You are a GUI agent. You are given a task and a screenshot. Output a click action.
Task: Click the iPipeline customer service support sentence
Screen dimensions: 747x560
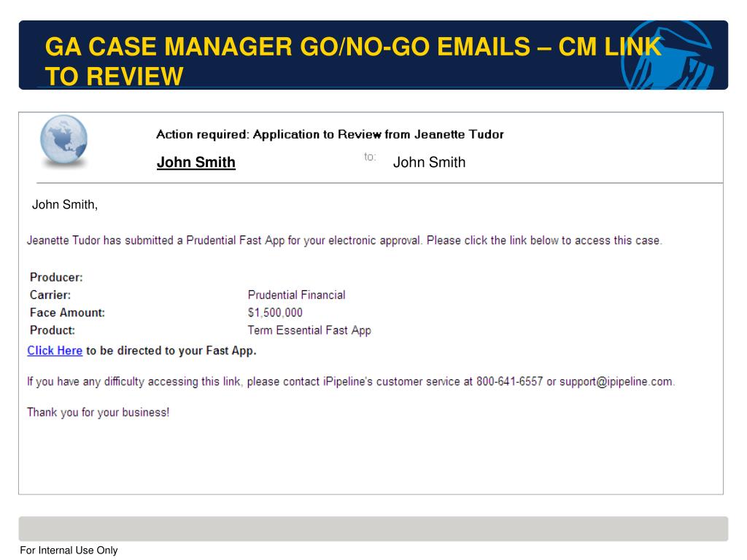click(351, 382)
